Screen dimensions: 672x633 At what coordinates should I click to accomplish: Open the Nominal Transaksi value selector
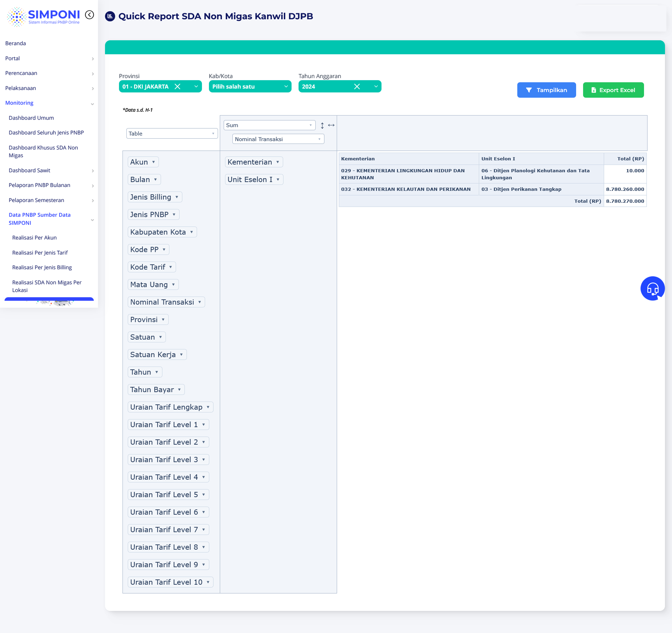278,139
